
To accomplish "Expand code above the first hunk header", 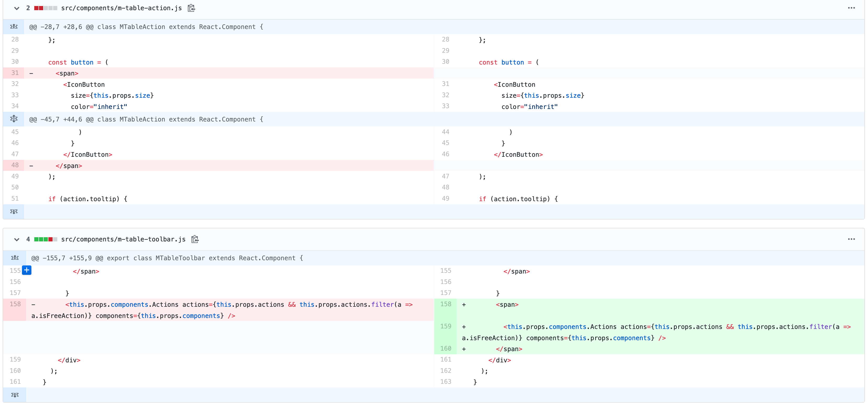I will [x=14, y=27].
